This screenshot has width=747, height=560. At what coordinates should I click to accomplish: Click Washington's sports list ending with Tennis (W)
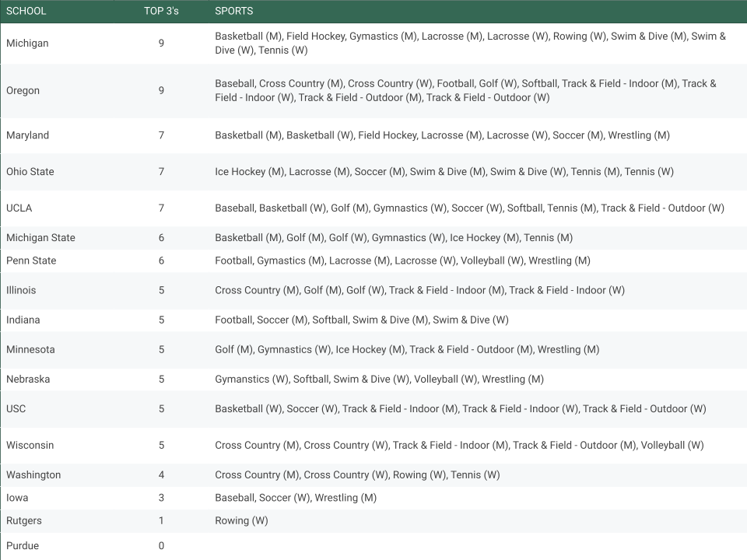[357, 474]
